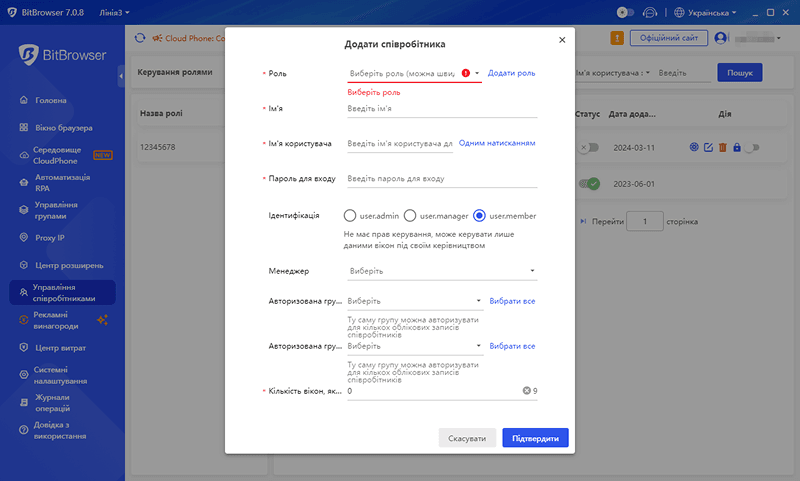Image resolution: width=800 pixels, height=481 pixels.
Task: Click the customer support headset icon
Action: [x=649, y=12]
